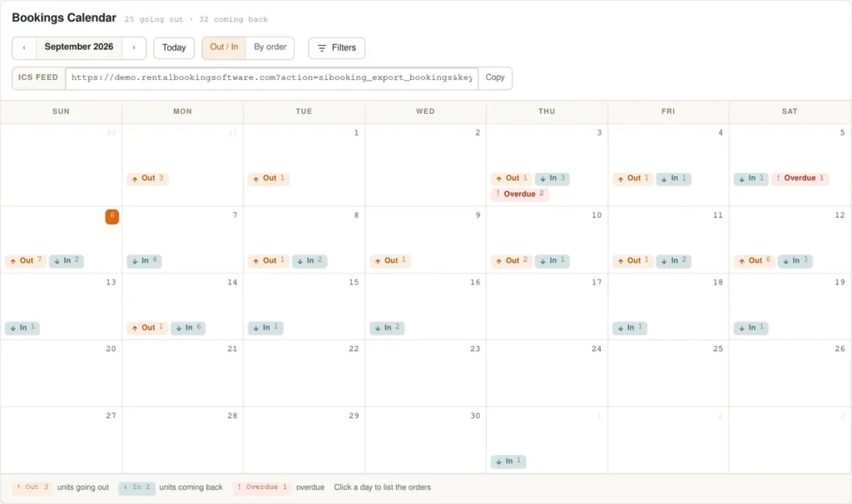Click '25 going out · 32 coming back' summary
The height and width of the screenshot is (504, 852).
[196, 20]
